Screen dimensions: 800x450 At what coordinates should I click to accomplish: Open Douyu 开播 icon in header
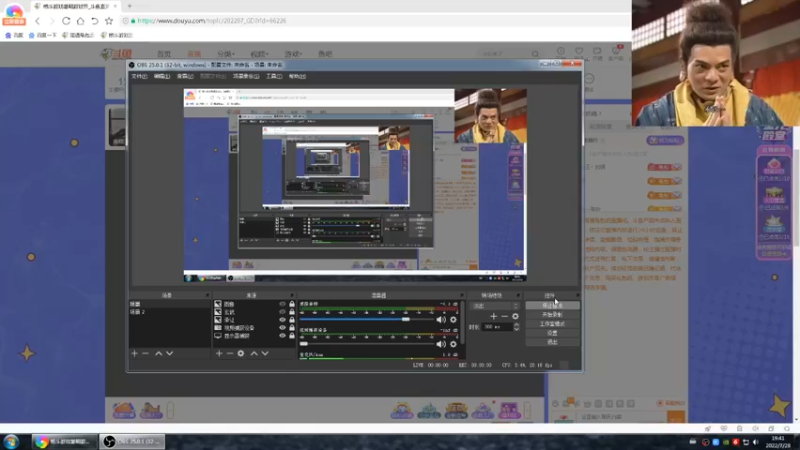pyautogui.click(x=597, y=53)
